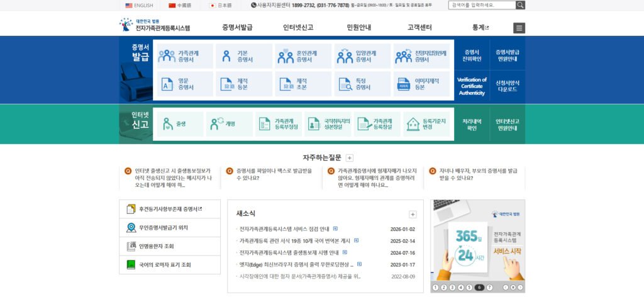Show banner slide 1
This screenshot has height=297, width=644.
click(436, 288)
